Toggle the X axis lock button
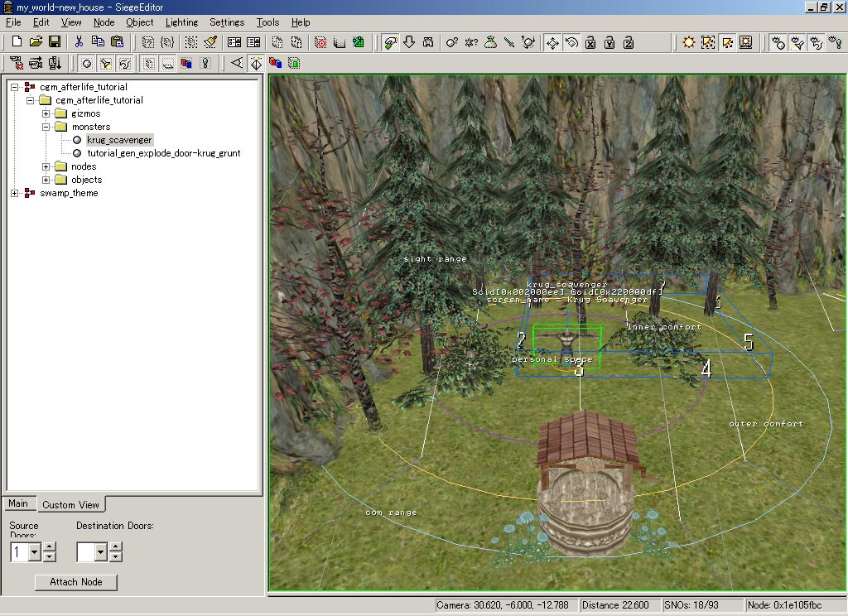This screenshot has width=848, height=616. [590, 41]
